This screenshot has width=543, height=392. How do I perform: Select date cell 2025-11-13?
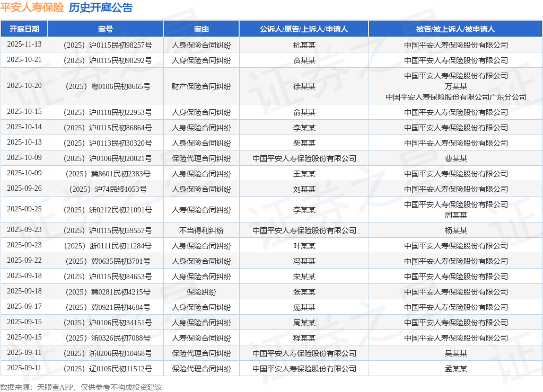point(24,44)
